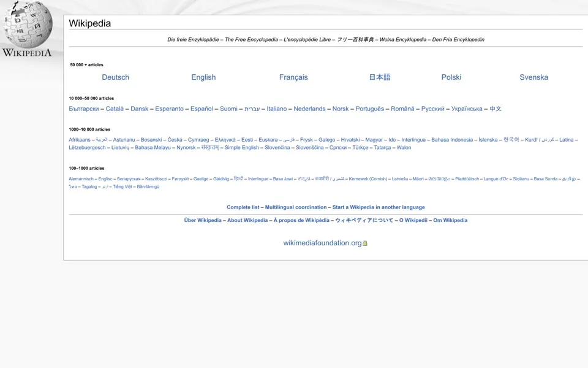The height and width of the screenshot is (368, 588).
Task: Open the Lëtzebuergesch Wikipedia
Action: 87,148
